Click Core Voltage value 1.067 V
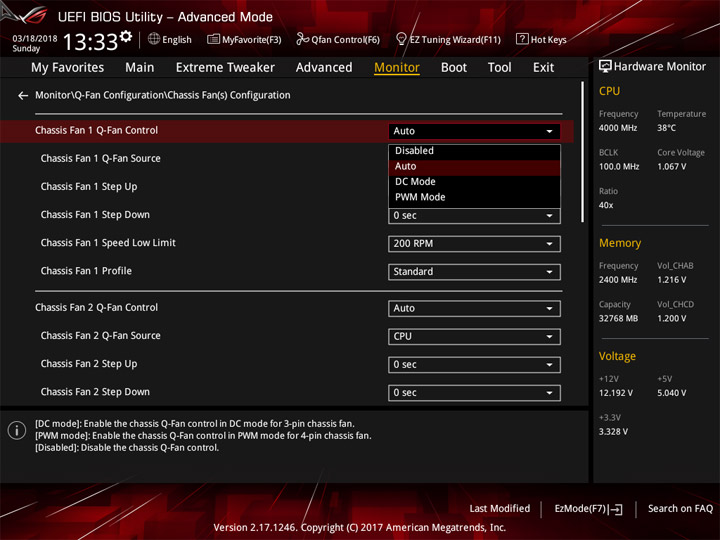This screenshot has height=540, width=720. (671, 167)
